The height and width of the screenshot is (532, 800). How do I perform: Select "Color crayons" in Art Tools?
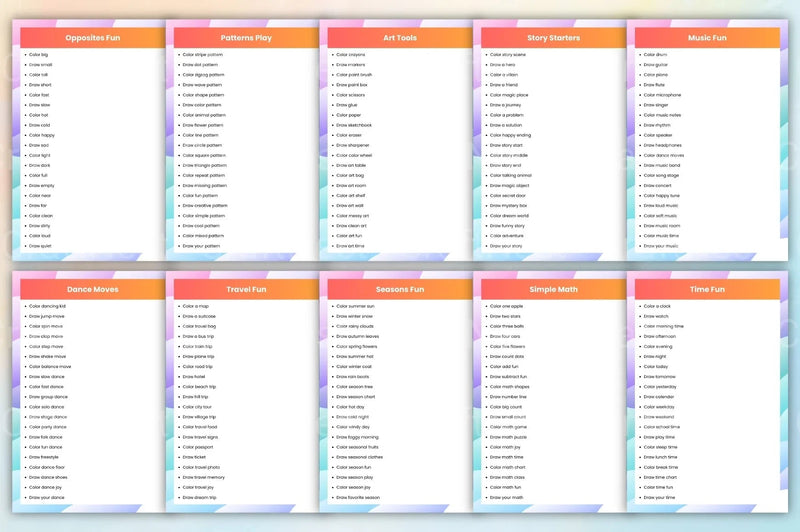[351, 55]
